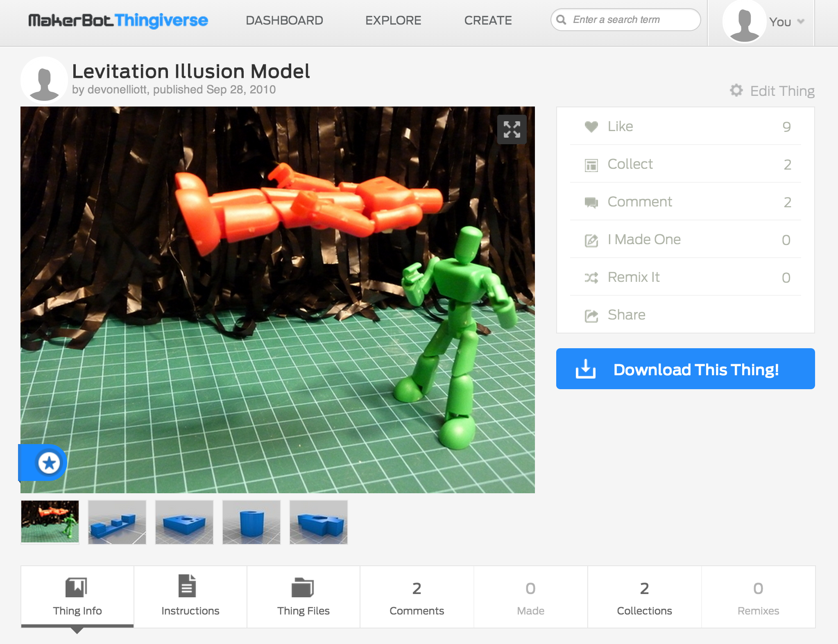Click the I Made One pencil icon
838x644 pixels.
click(591, 240)
